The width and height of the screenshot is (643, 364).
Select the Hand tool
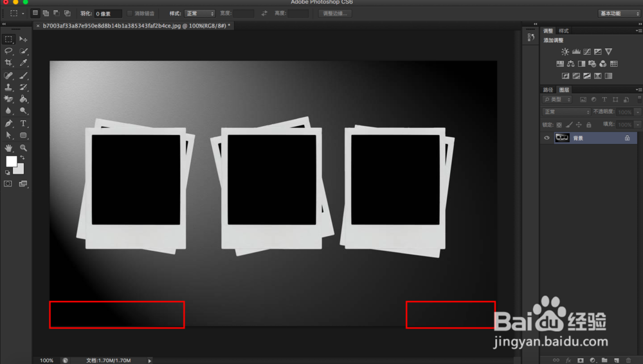click(x=8, y=148)
